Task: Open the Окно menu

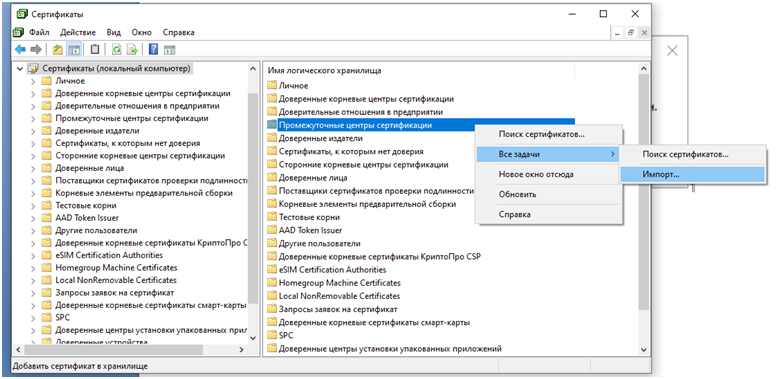Action: coord(142,33)
